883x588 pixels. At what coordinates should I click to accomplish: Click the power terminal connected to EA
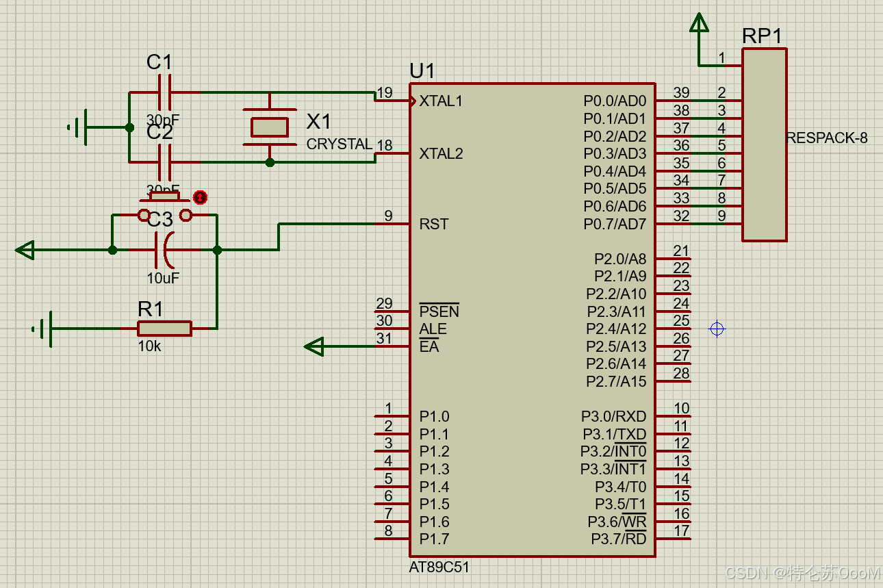tap(313, 346)
